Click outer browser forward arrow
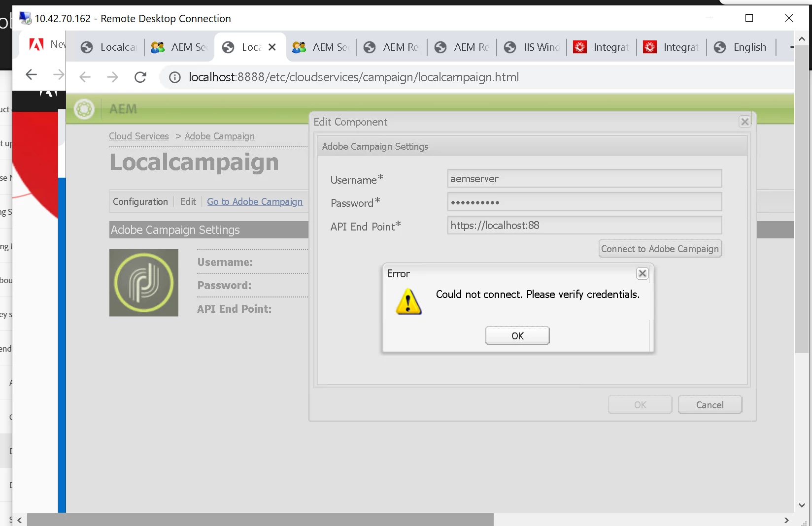 tap(59, 74)
